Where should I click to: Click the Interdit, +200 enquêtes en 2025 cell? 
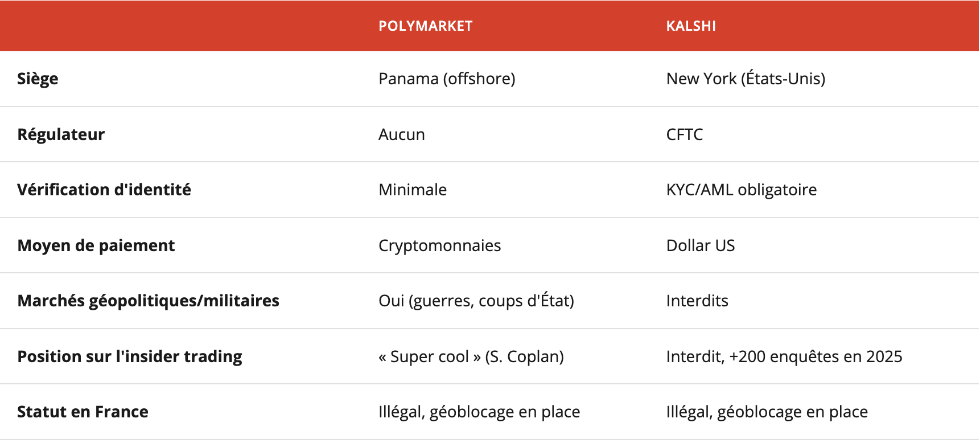point(784,356)
